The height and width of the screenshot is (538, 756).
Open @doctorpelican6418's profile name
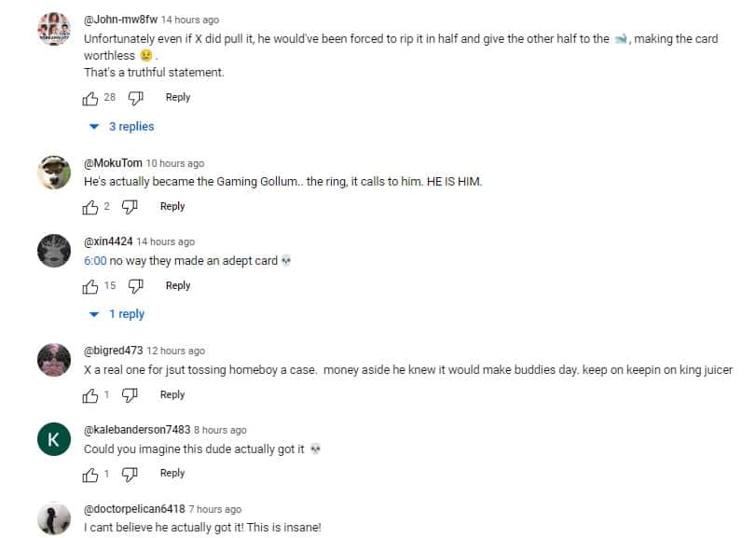pyautogui.click(x=131, y=509)
